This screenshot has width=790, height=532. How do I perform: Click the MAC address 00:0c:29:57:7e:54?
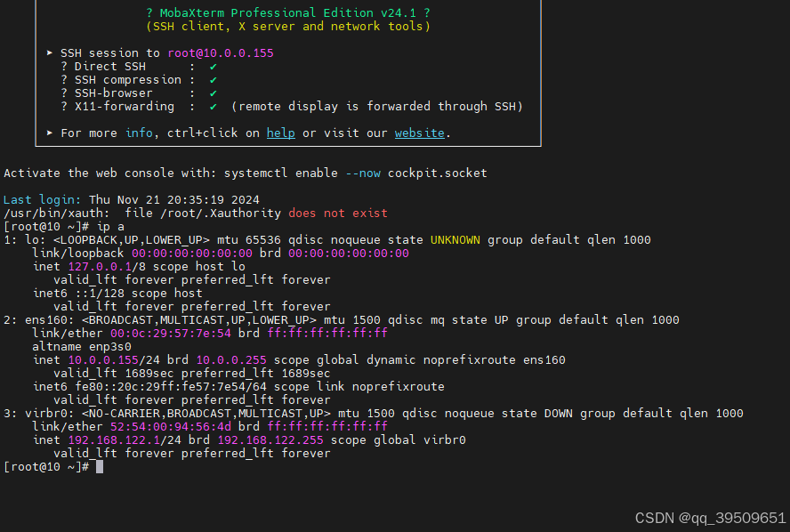pyautogui.click(x=171, y=333)
